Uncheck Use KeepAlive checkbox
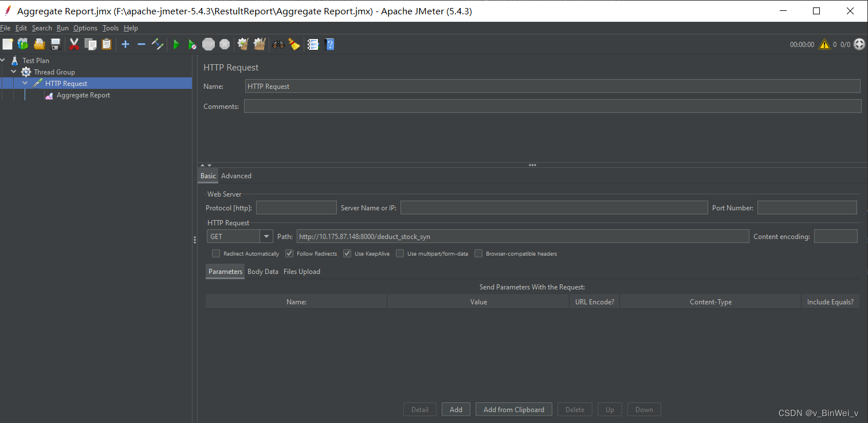 click(347, 253)
